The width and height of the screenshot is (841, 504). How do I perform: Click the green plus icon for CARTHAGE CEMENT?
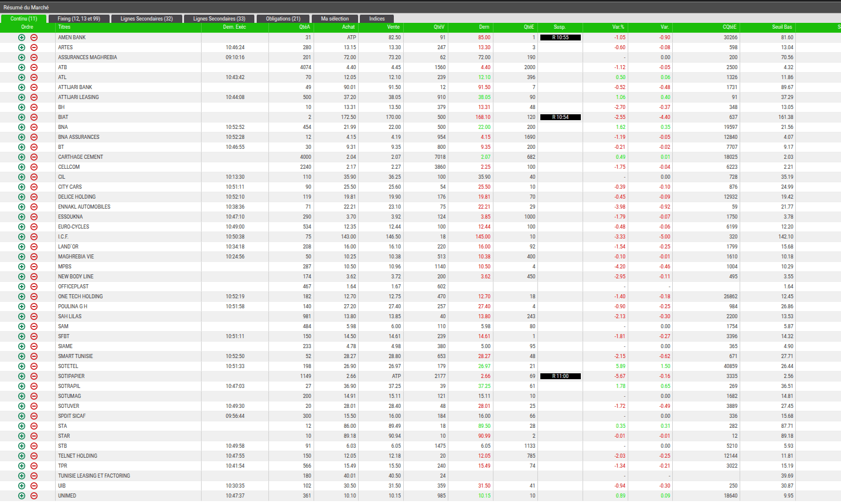(22, 157)
